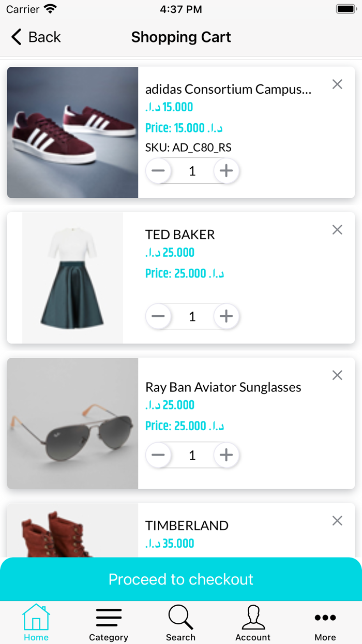Open the Category menu icon
Viewport: 362px width, 644px height.
[x=108, y=617]
